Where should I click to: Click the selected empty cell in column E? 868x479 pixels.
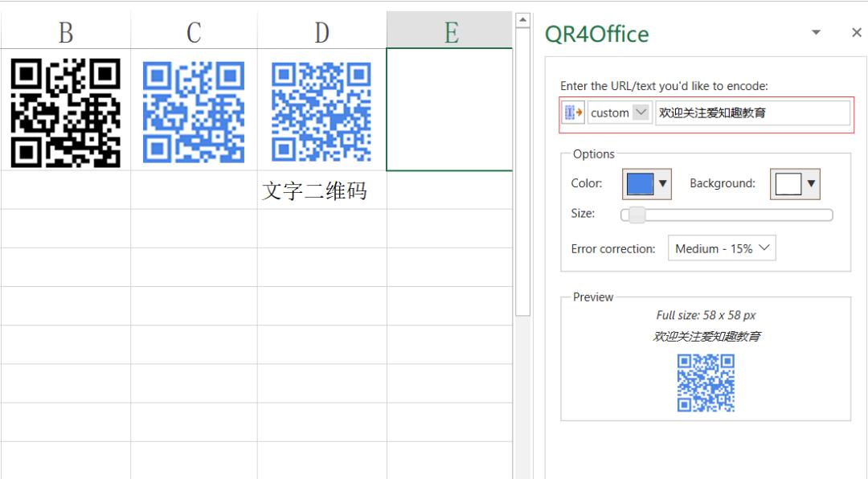point(449,109)
